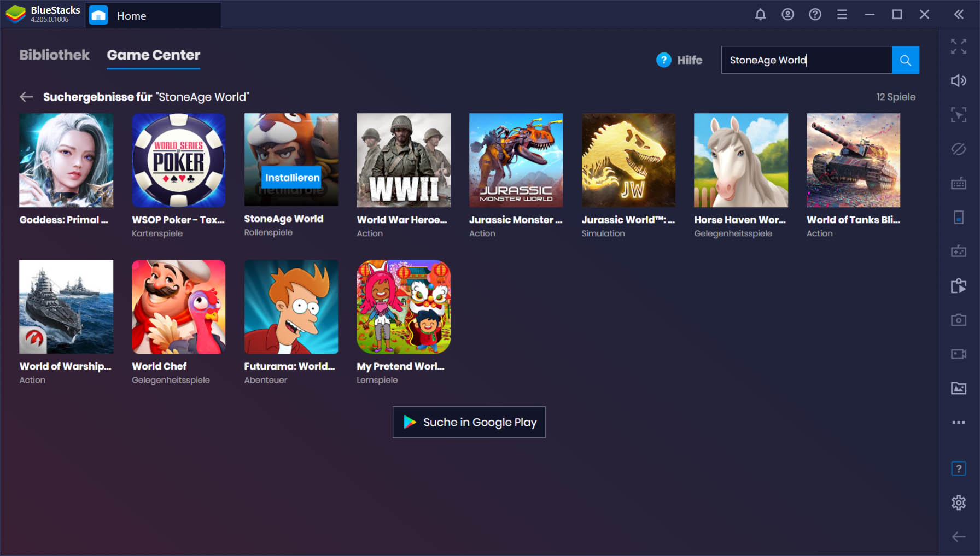Open Futurama: Worlds game thumbnail
Screen dimensions: 980x556
tap(291, 307)
